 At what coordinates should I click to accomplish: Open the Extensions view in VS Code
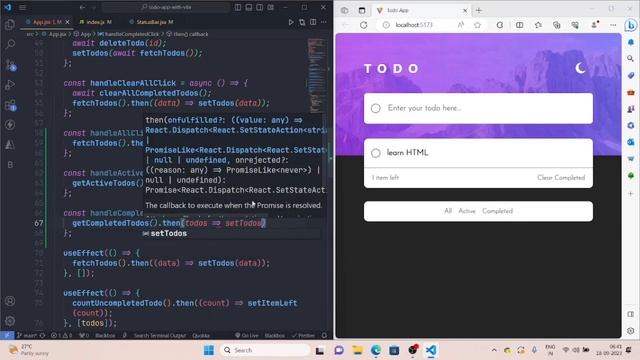coord(11,105)
